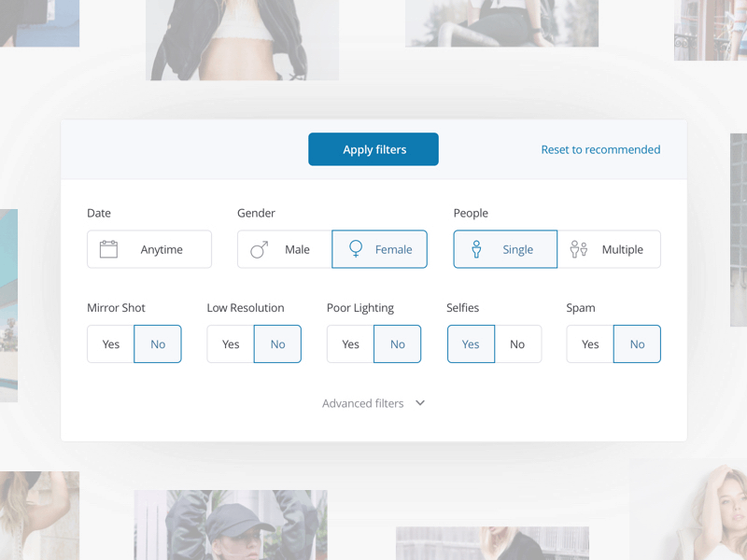Screen dimensions: 747x560
Task: Set Selfies to No
Action: pos(517,344)
